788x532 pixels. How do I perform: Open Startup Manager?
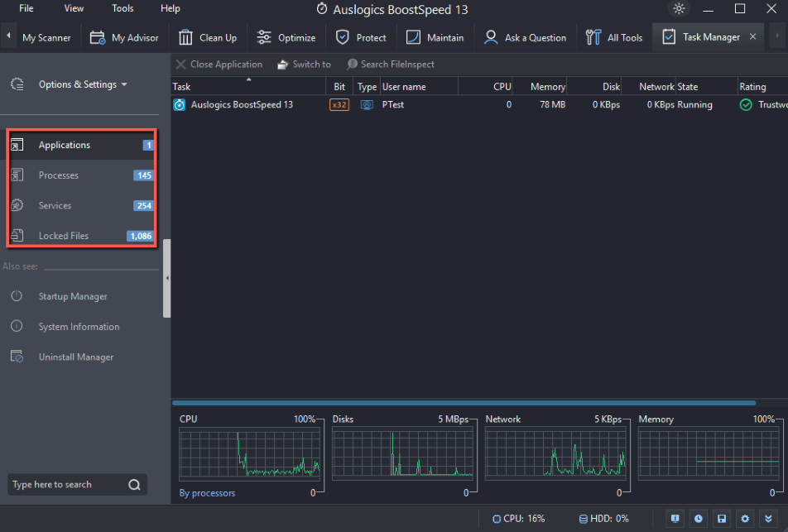[x=73, y=296]
